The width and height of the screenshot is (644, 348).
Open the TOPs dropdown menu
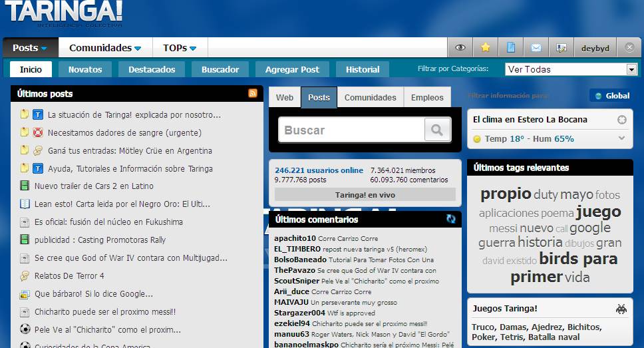(180, 48)
